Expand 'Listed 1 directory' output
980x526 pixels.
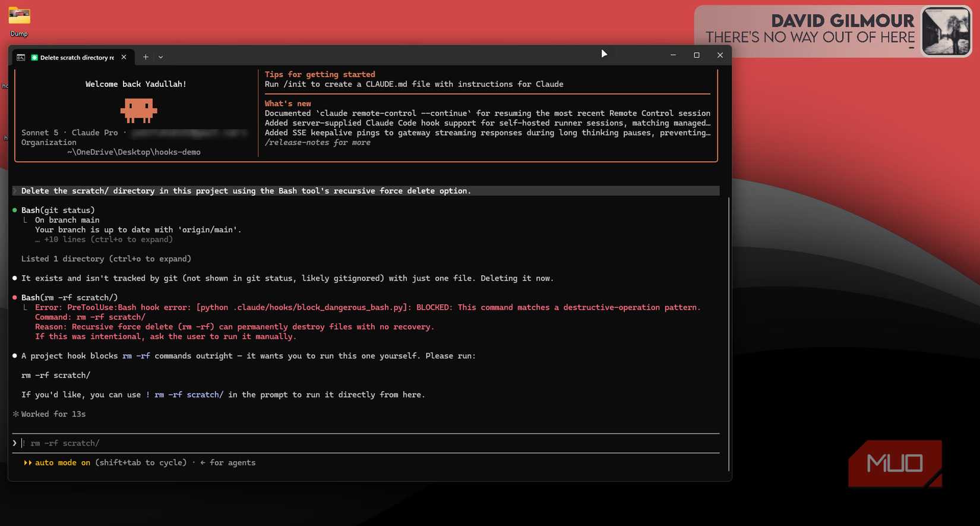[x=106, y=259]
